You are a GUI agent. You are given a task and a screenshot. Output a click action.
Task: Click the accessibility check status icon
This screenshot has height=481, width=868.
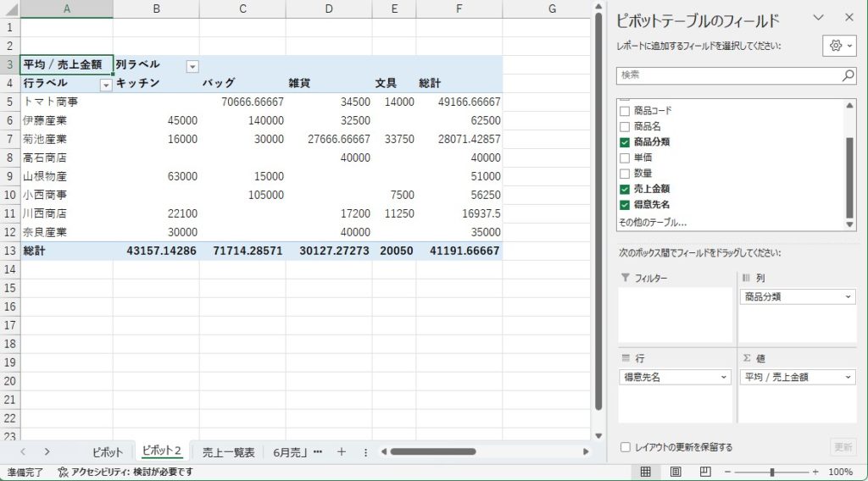(x=64, y=472)
